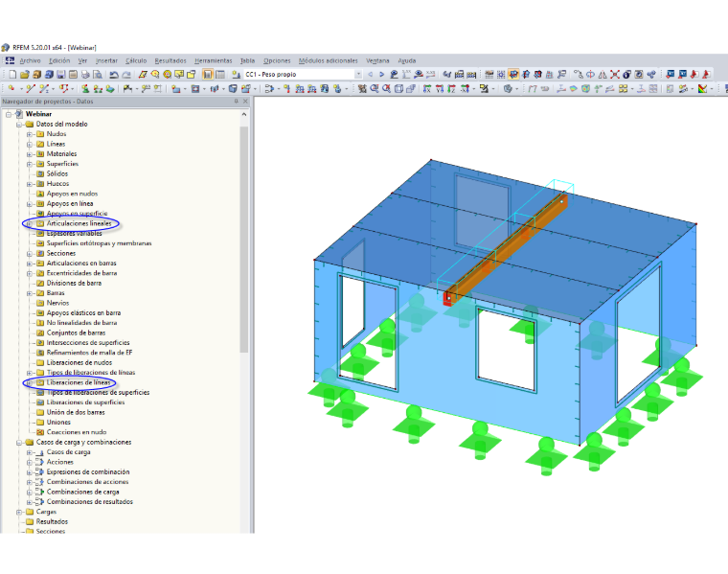Click the view in X direction icon
The image size is (728, 574).
tap(426, 89)
